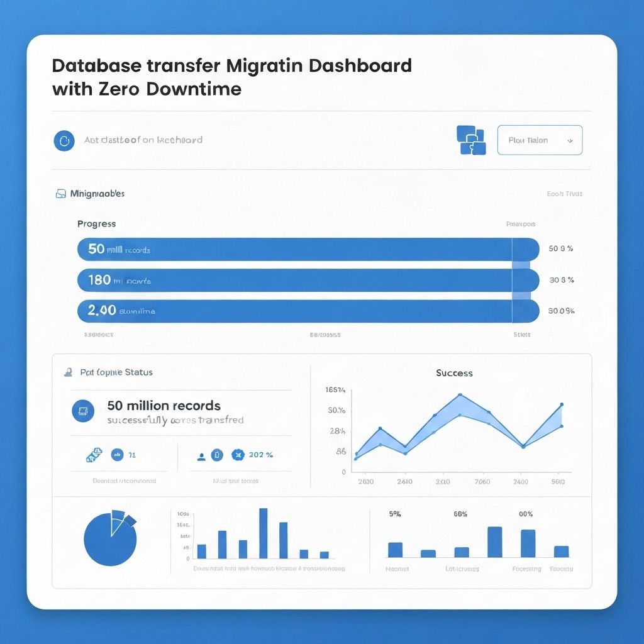Image resolution: width=644 pixels, height=644 pixels.
Task: Click the tools icon in the left stats section
Action: pos(94,455)
